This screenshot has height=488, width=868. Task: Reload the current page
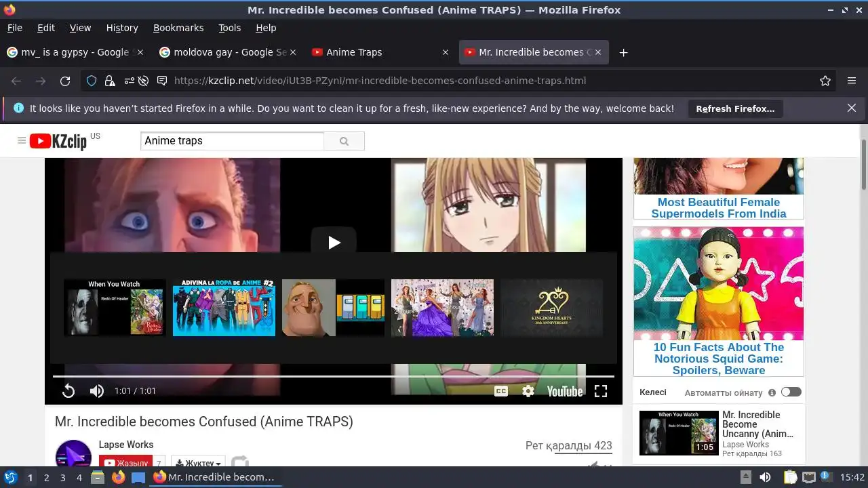click(65, 81)
